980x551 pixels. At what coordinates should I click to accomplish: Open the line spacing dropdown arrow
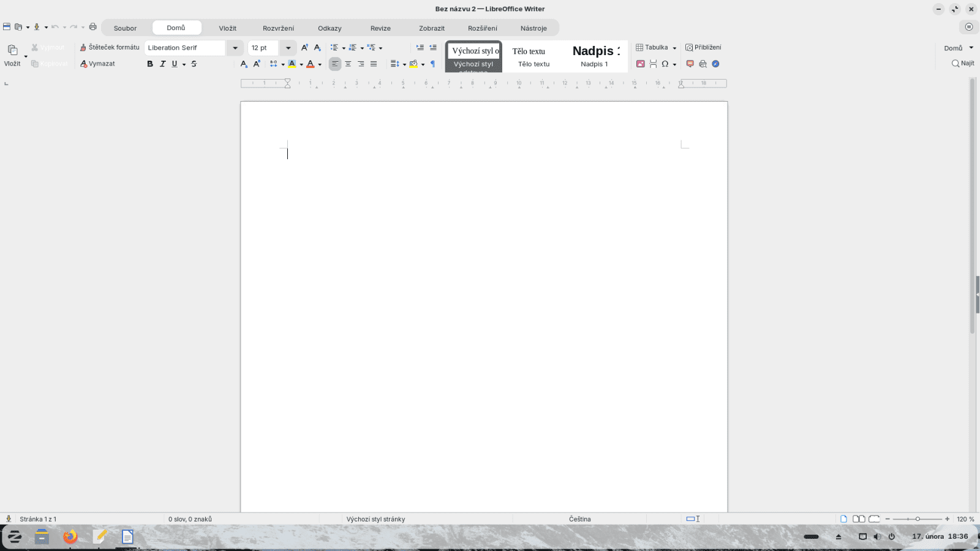(405, 64)
